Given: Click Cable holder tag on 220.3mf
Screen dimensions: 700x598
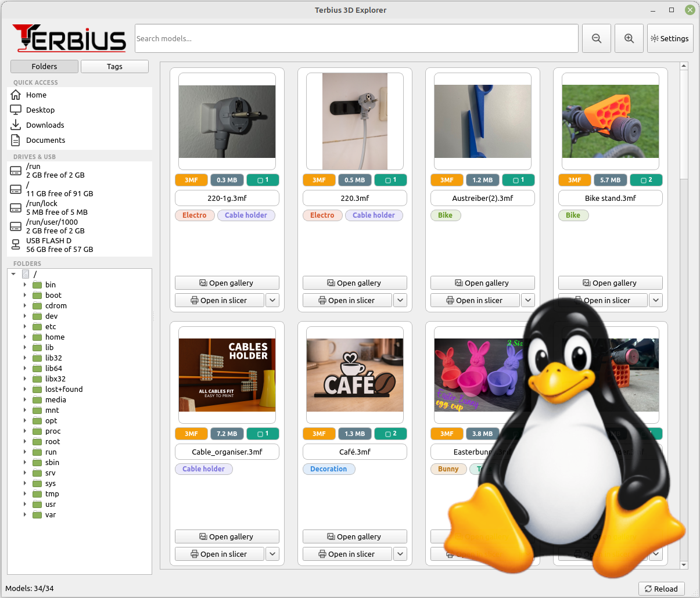Looking at the screenshot, I should (374, 215).
